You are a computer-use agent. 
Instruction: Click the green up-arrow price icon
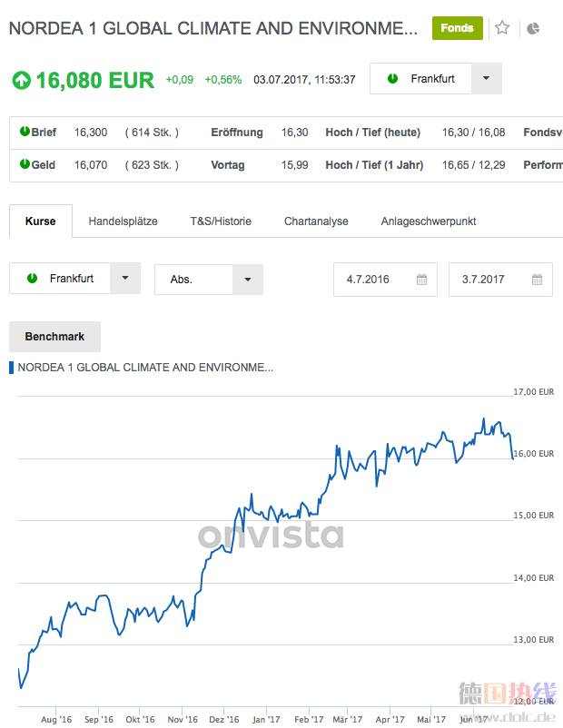click(x=22, y=80)
